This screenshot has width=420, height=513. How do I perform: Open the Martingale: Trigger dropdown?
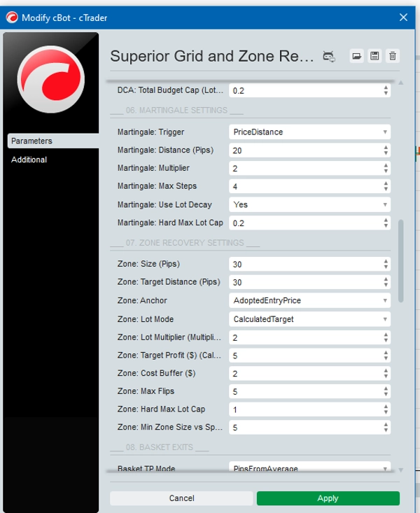point(309,132)
